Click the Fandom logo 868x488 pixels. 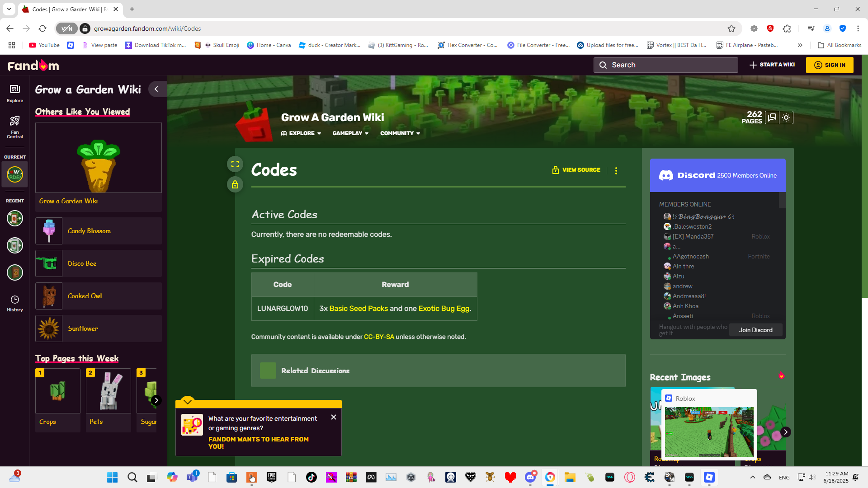[x=33, y=66]
